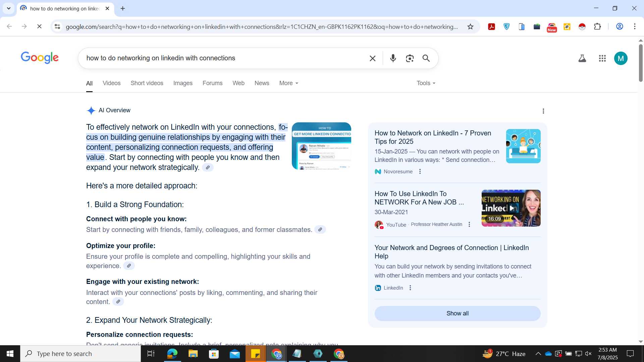Bookmark this page with the star icon
644x362 pixels.
coord(470,26)
